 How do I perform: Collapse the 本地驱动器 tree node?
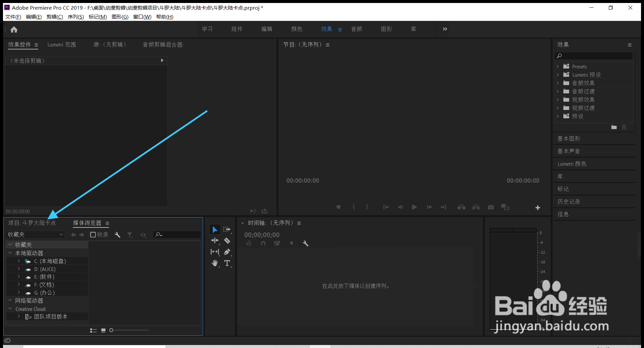[x=10, y=253]
